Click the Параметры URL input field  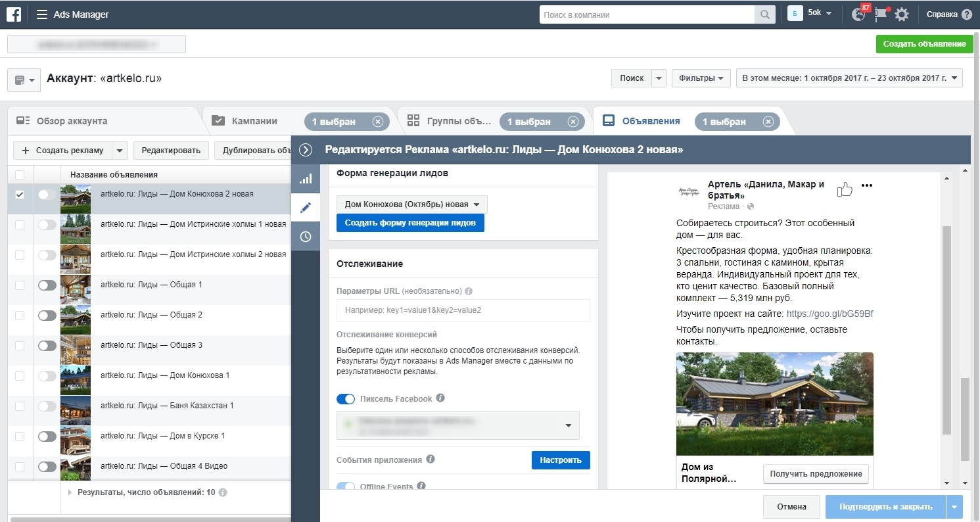tap(463, 310)
